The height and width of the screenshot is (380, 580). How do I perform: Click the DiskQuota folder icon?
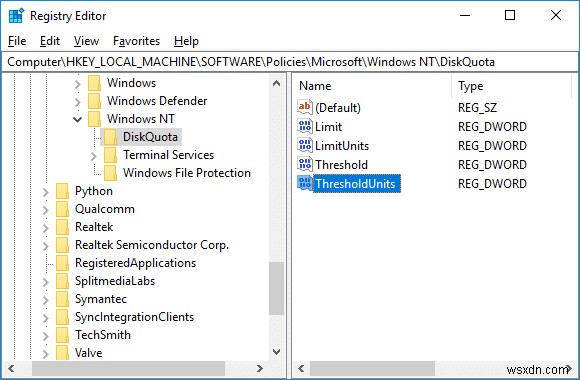tap(111, 137)
